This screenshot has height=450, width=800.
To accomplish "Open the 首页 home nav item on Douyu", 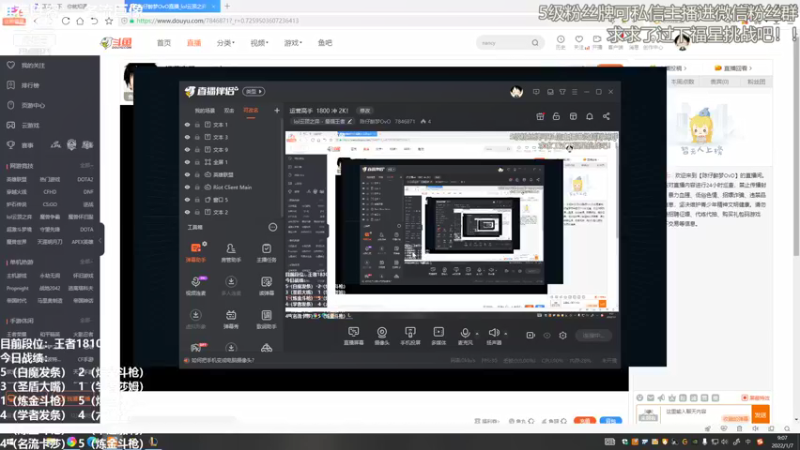I will [164, 43].
